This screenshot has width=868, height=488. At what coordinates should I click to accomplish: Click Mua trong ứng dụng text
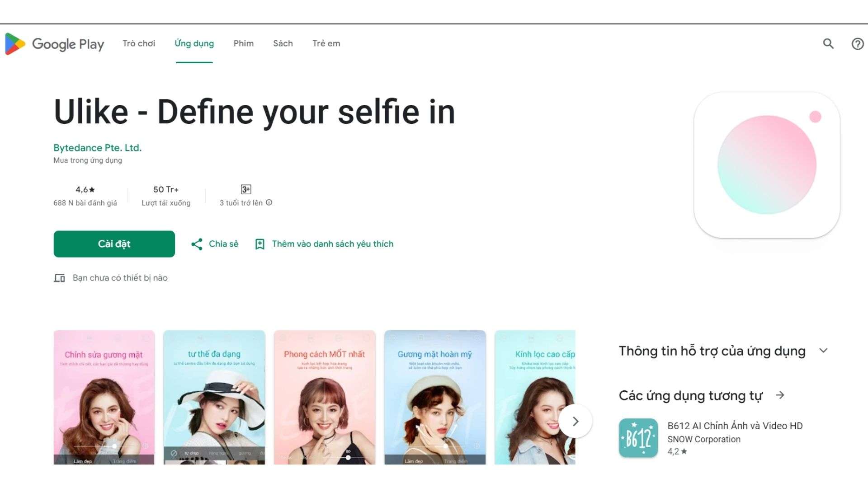(x=88, y=160)
